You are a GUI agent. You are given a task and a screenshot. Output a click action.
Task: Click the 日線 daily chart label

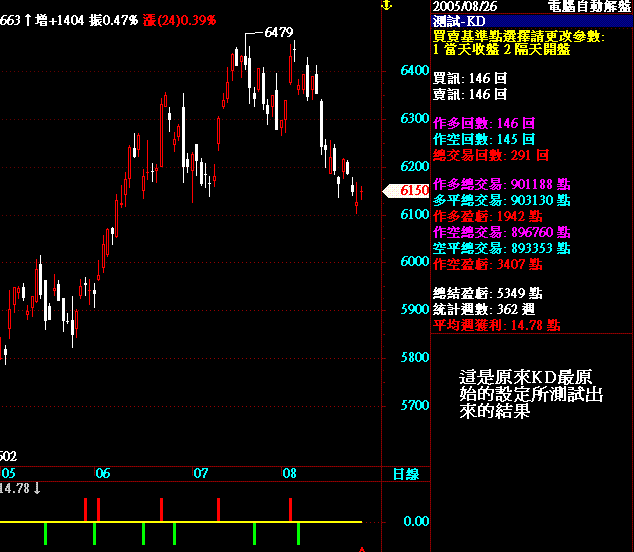click(x=406, y=474)
